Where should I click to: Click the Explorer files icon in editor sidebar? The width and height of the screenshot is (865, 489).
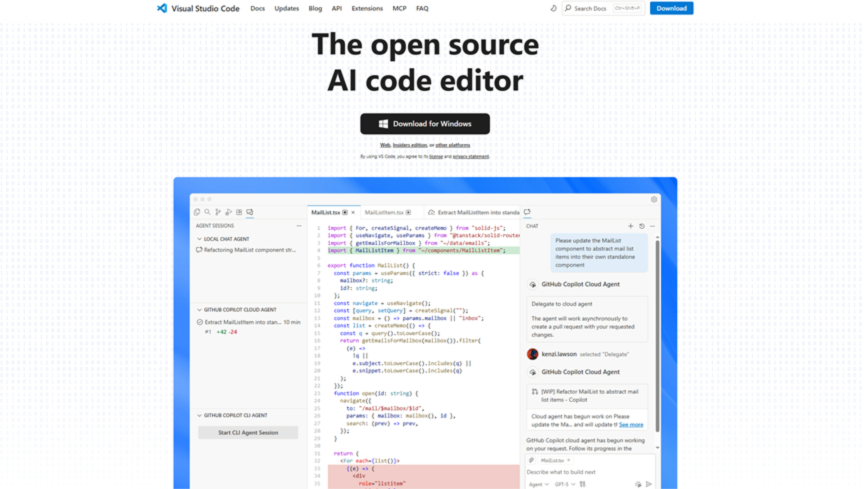click(197, 212)
